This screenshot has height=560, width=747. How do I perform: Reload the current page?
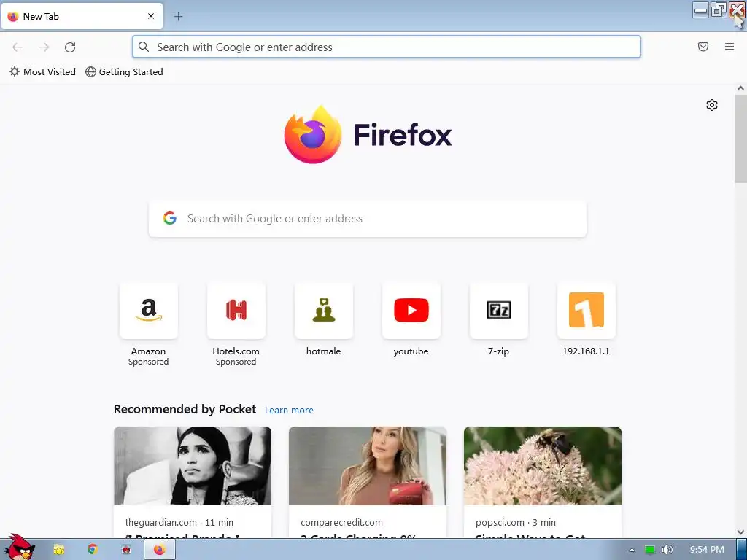[70, 47]
